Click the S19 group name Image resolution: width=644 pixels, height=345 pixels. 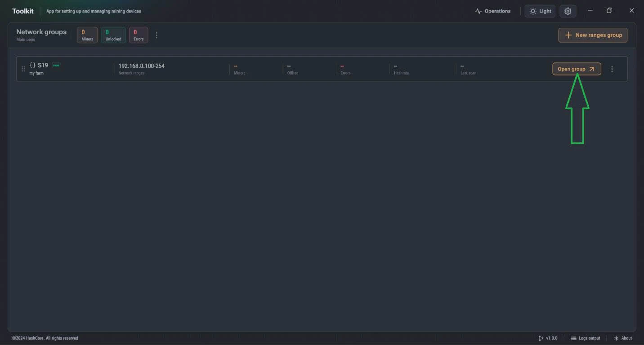coord(43,65)
